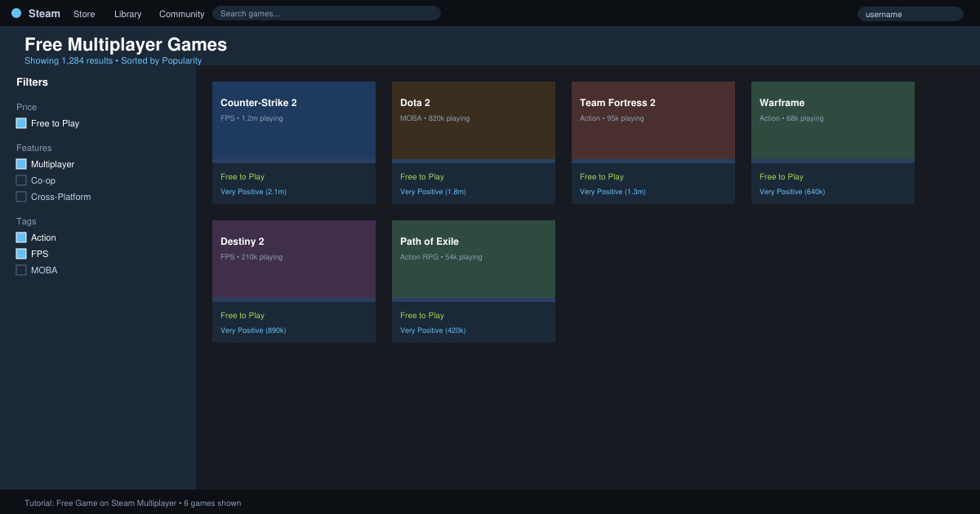
Task: Click the 'FPS • 210k playing' text
Action: [x=252, y=257]
